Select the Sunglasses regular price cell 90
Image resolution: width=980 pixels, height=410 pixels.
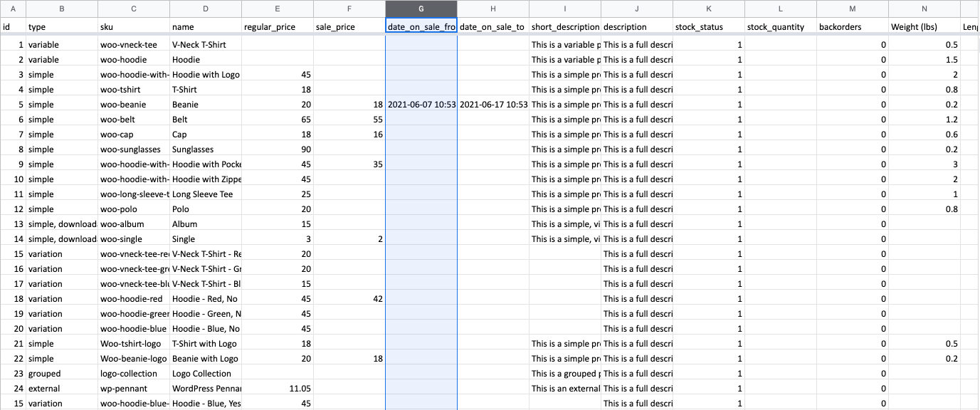tap(277, 149)
